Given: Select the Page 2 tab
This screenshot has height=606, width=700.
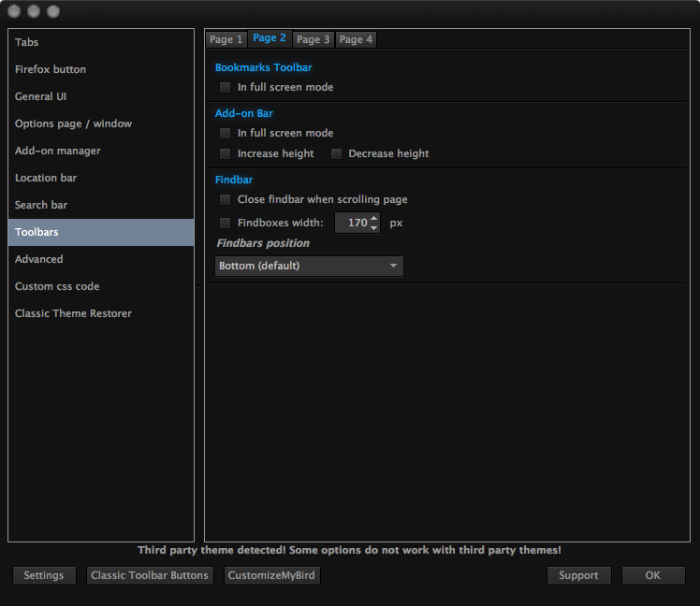Looking at the screenshot, I should click(270, 38).
